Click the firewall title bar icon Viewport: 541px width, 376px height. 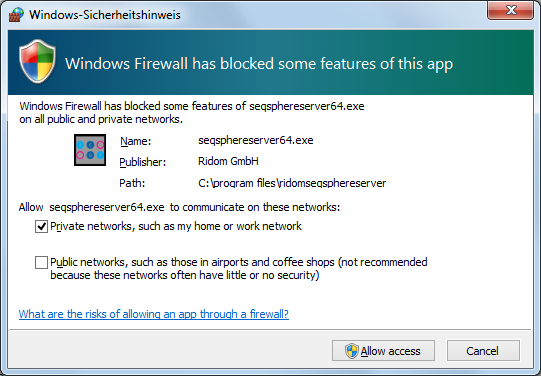(x=16, y=15)
